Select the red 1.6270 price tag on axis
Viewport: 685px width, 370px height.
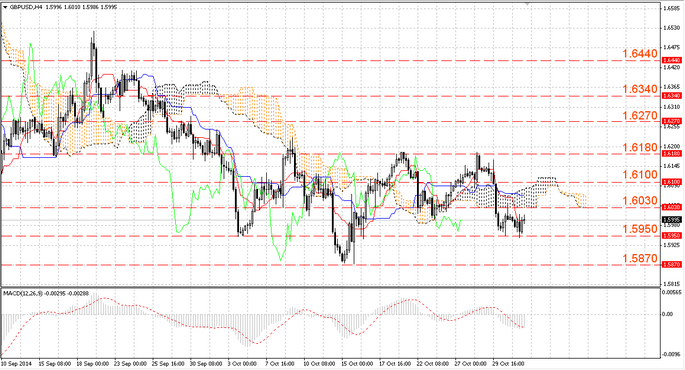coord(671,121)
